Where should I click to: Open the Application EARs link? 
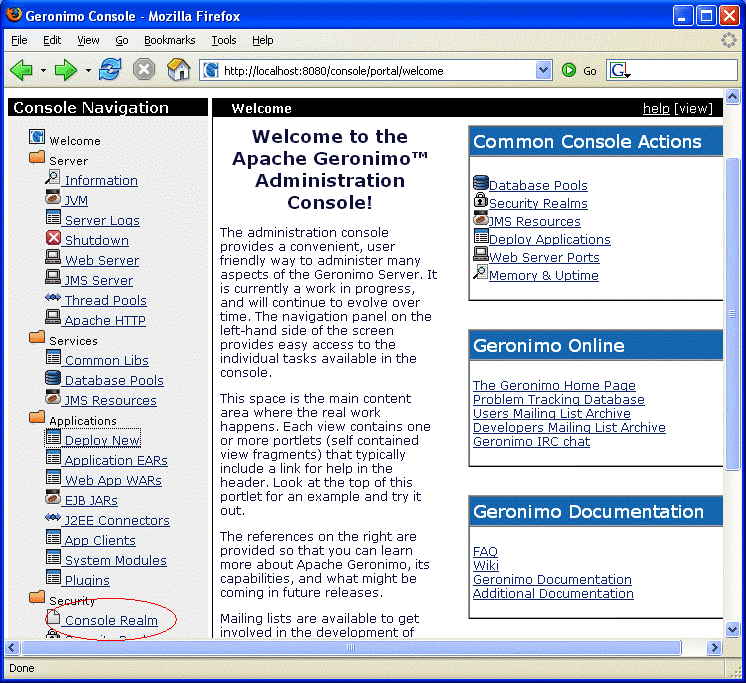pyautogui.click(x=116, y=460)
